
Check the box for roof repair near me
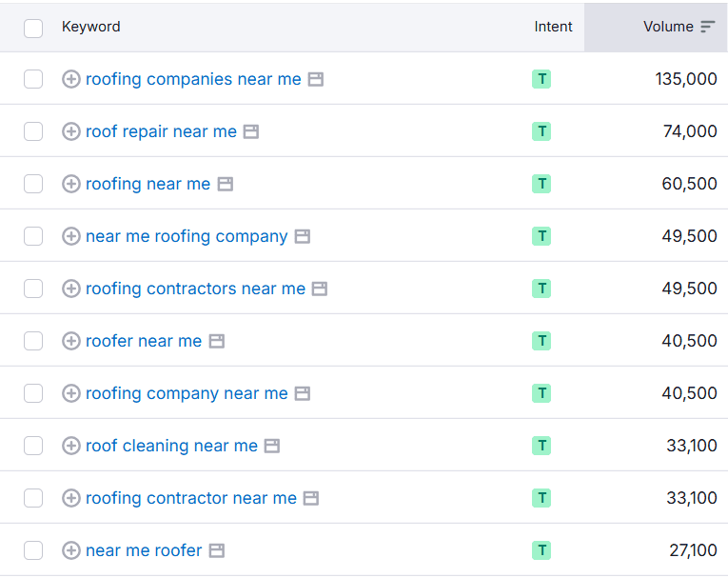pyautogui.click(x=33, y=131)
